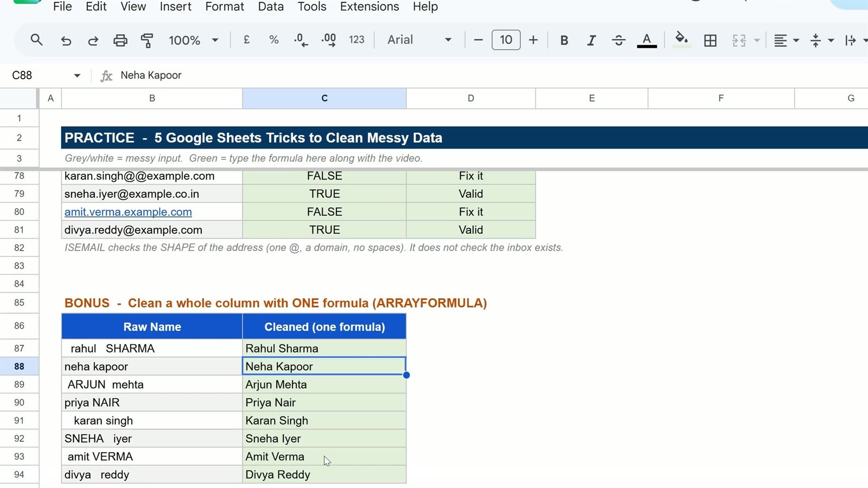Open the Insert menu
Viewport: 868px width, 488px height.
[175, 7]
